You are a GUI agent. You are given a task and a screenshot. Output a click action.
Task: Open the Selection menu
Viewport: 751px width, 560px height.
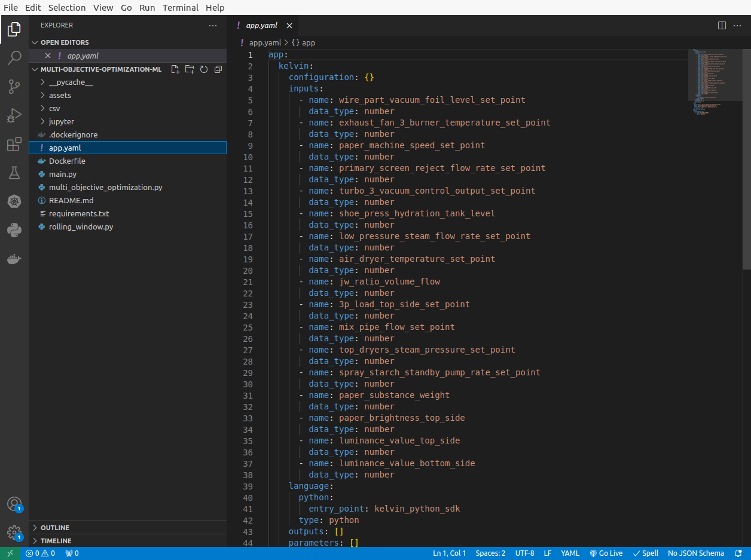pos(67,8)
